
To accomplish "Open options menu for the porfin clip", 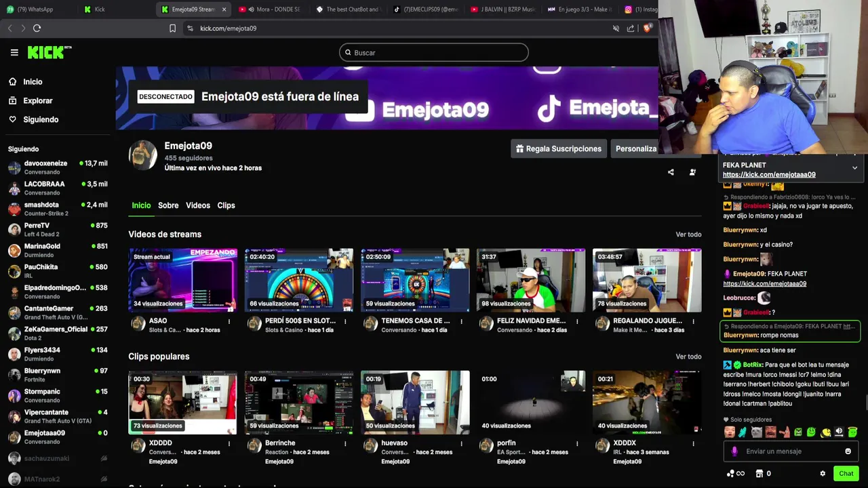I will coord(577,443).
